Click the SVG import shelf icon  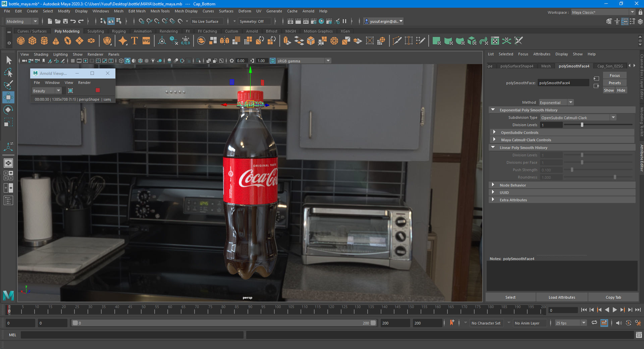click(146, 41)
